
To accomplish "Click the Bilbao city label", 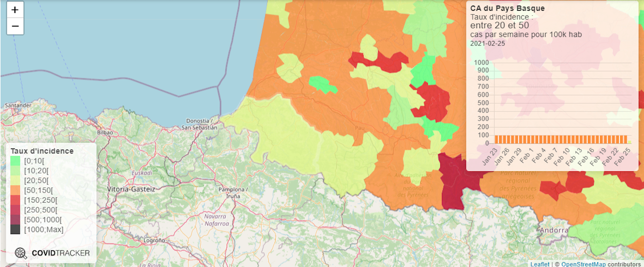I will [105, 132].
